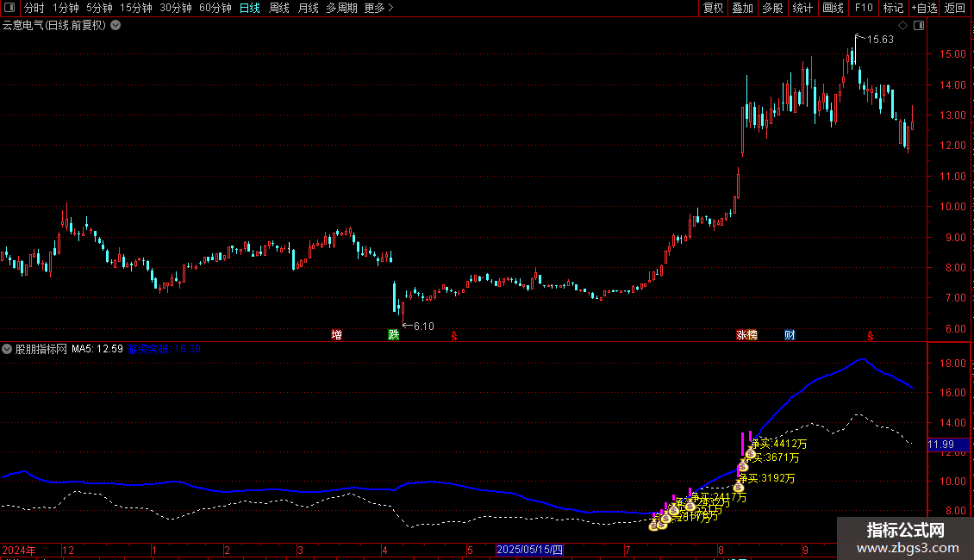
Task: Click the panel layout icon at top-left
Action: coord(9,8)
